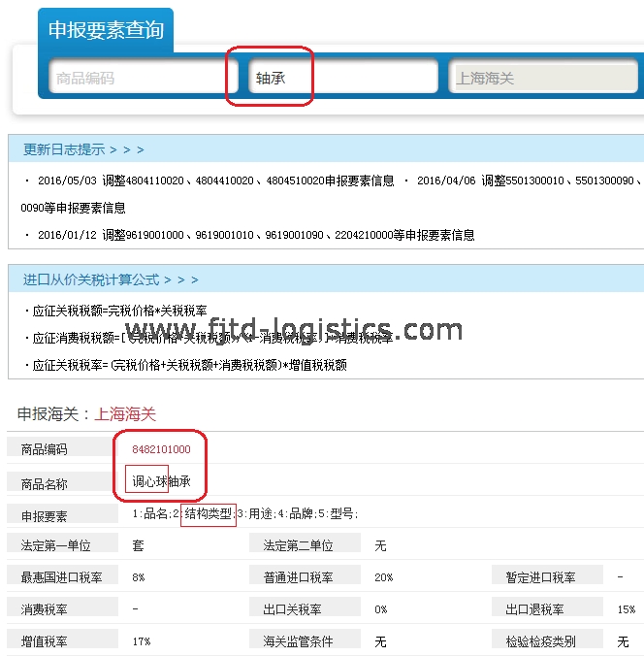
Task: Open the 2016/05/03 update log entry
Action: [215, 180]
